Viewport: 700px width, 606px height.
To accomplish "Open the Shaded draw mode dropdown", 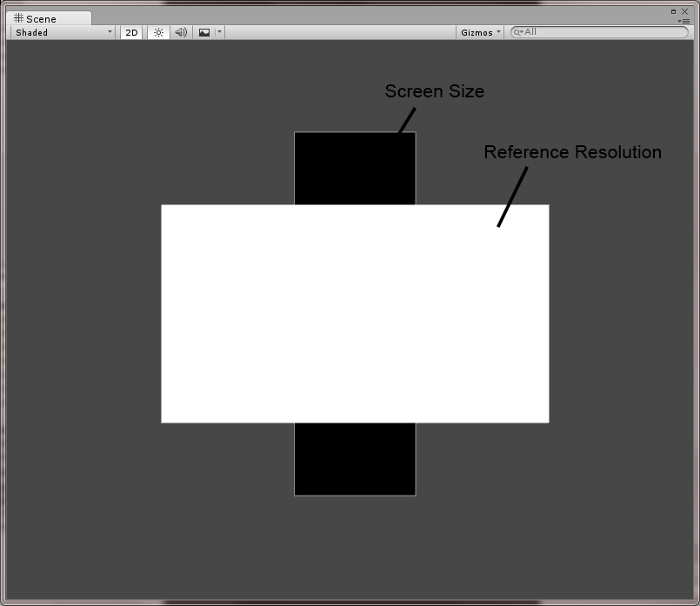I will 63,32.
